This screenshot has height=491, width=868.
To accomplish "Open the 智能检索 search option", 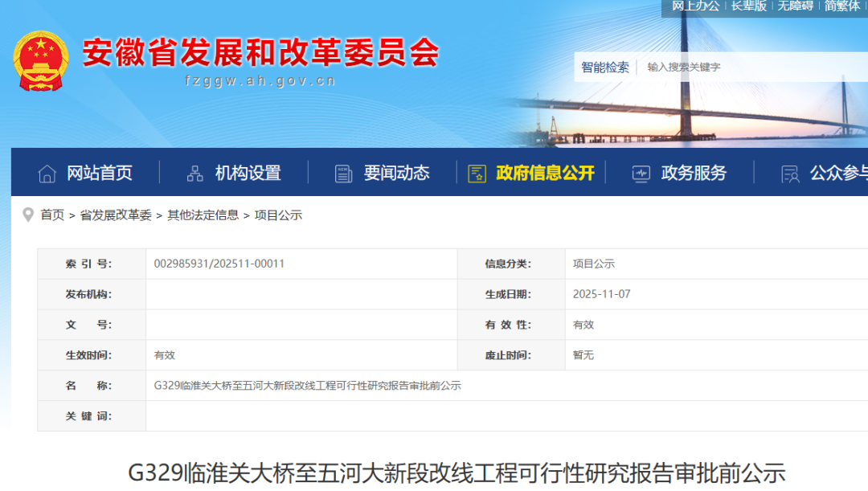I will point(605,68).
